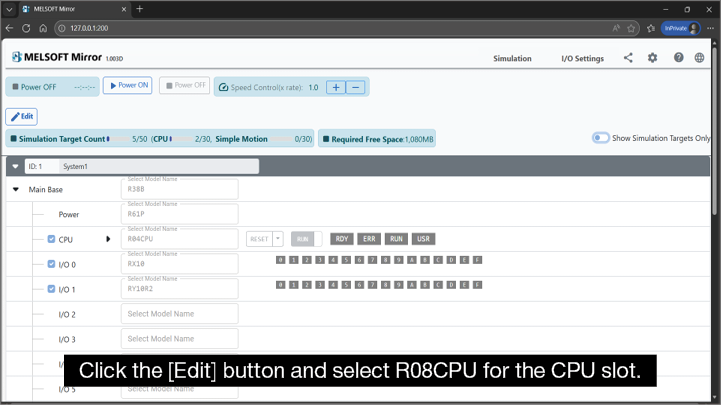Viewport: 721px width, 405px height.
Task: Open browser settings ellipsis menu
Action: click(x=710, y=28)
